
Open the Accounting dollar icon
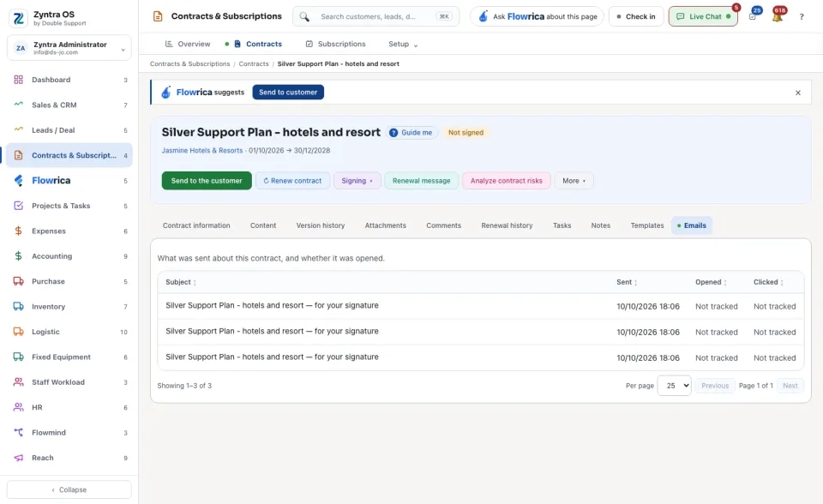tap(18, 256)
